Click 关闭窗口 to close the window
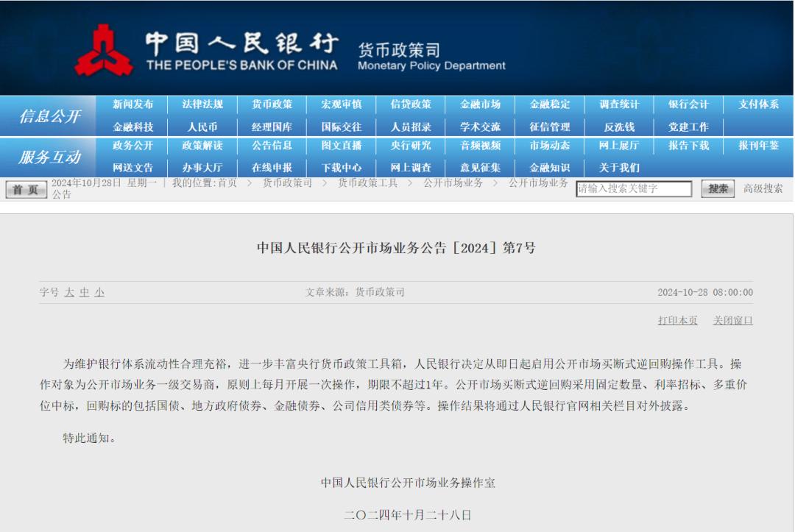The width and height of the screenshot is (795, 532). coord(732,321)
